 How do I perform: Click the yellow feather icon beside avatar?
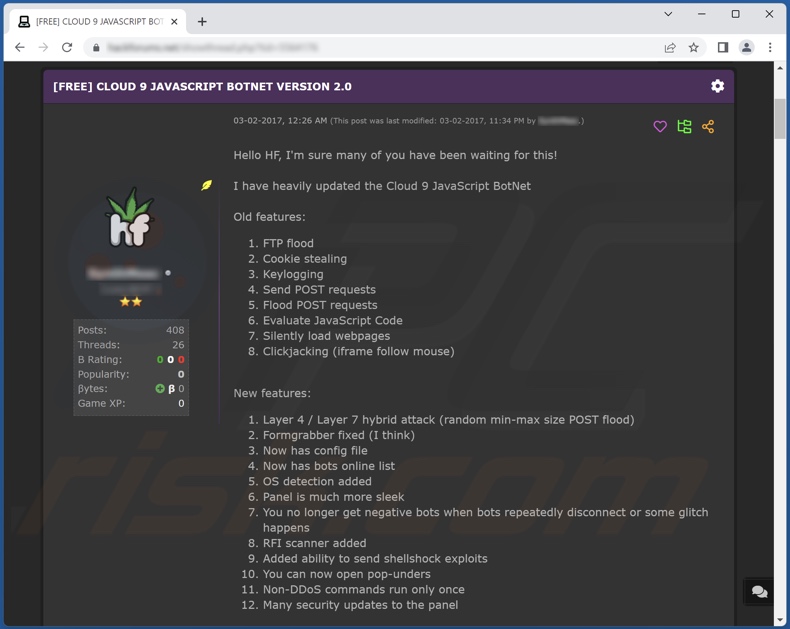pyautogui.click(x=207, y=185)
